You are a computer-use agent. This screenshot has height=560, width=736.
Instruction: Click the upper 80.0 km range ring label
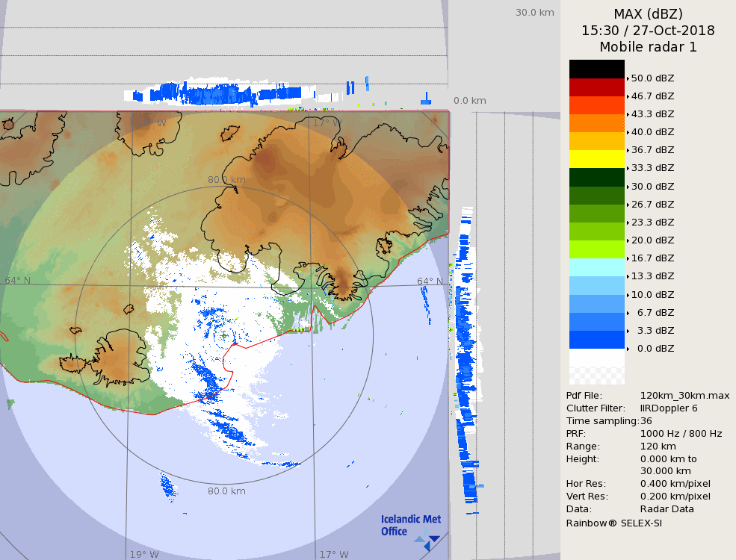226,180
